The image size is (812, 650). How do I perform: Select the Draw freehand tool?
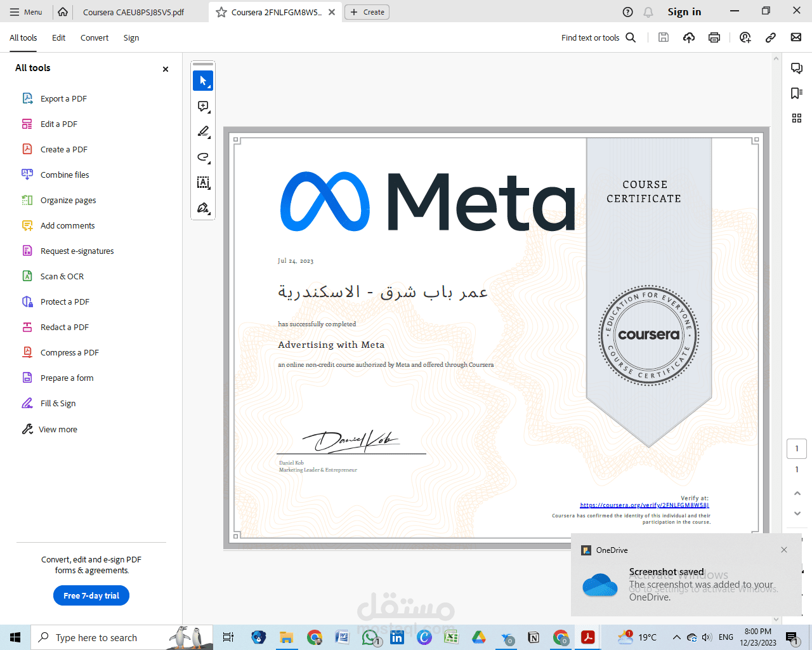pyautogui.click(x=203, y=157)
